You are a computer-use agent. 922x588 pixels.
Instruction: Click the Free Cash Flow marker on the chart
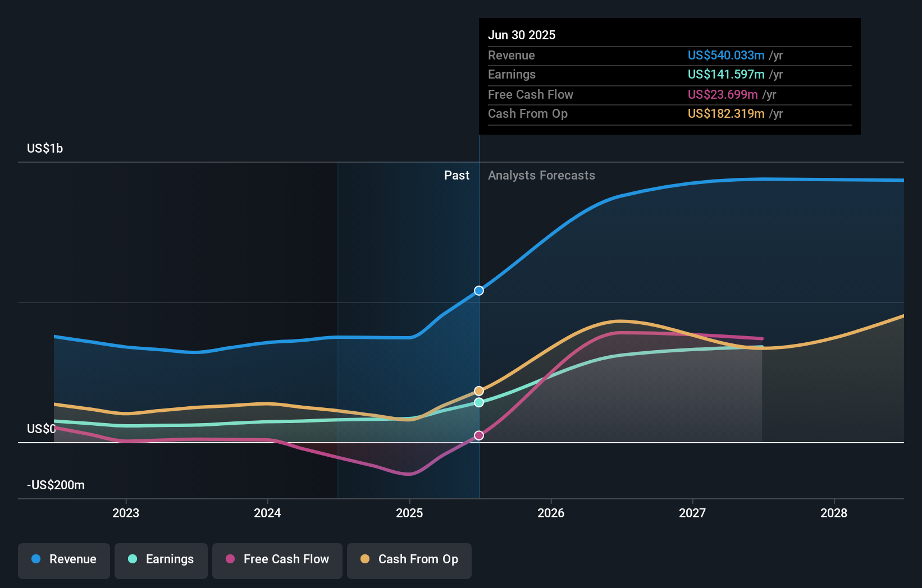(x=478, y=435)
